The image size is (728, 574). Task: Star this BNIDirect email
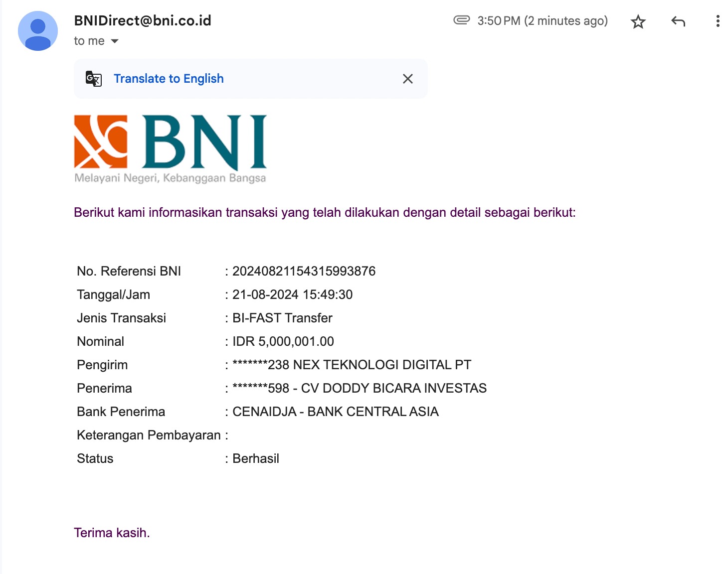pyautogui.click(x=638, y=21)
